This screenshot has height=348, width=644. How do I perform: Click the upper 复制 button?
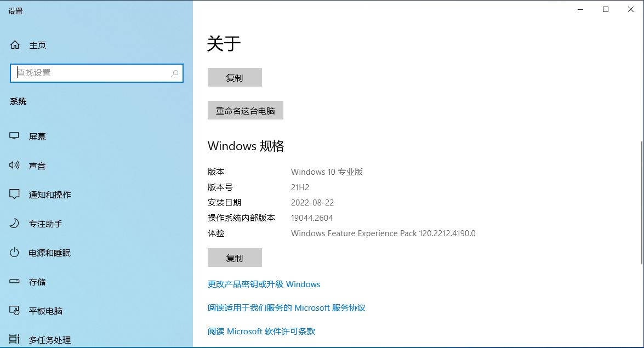tap(235, 77)
